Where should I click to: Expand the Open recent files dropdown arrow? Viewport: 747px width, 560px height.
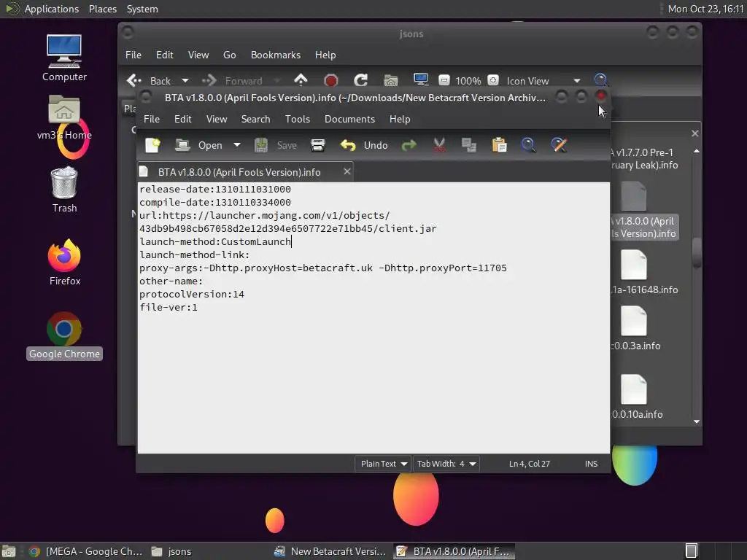(x=237, y=145)
